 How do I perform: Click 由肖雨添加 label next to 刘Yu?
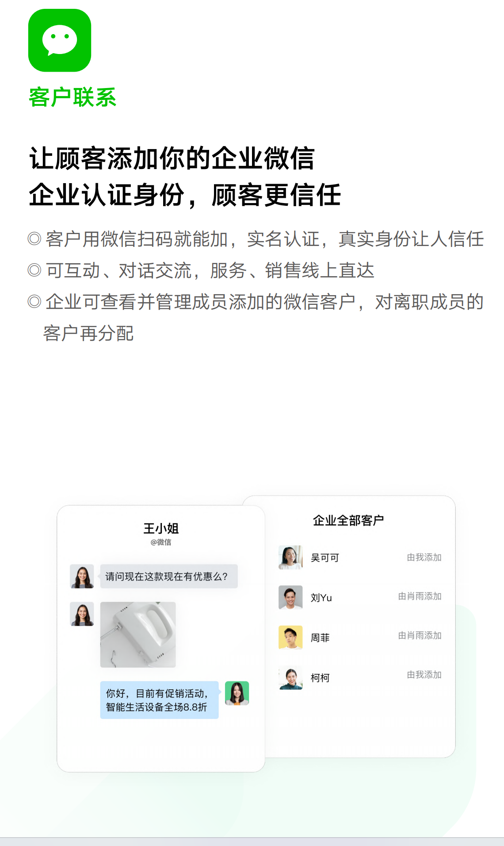[x=420, y=596]
